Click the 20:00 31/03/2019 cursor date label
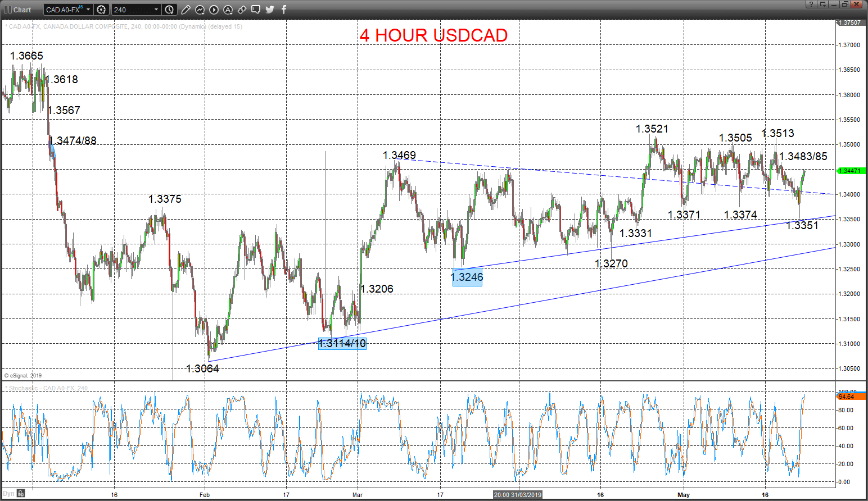This screenshot has height=501, width=868. point(518,495)
